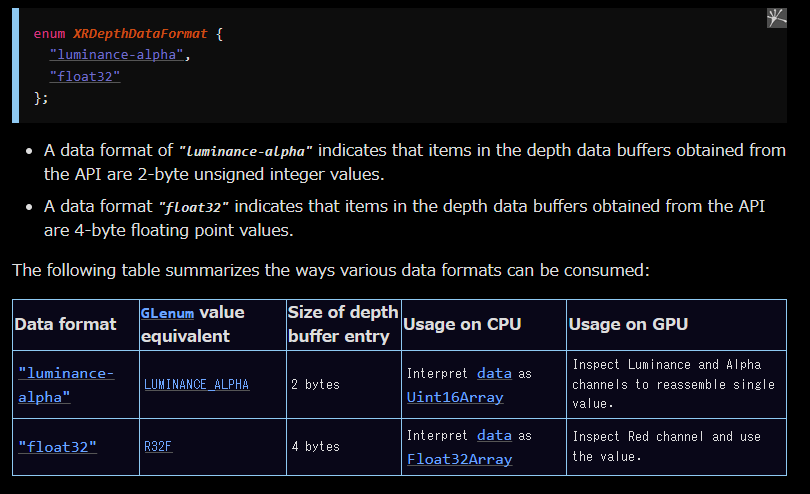The width and height of the screenshot is (810, 494).
Task: Click the "Size of depth buffer entry" header
Action: coord(344,325)
